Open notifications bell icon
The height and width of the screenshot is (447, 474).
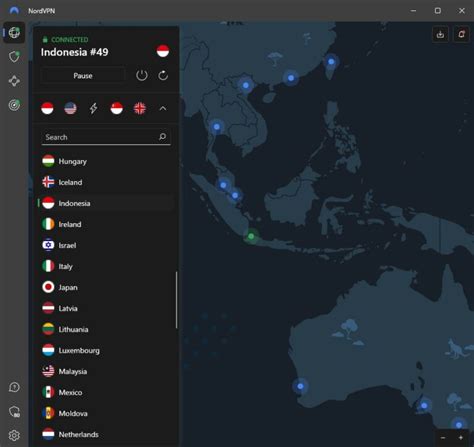tap(461, 34)
